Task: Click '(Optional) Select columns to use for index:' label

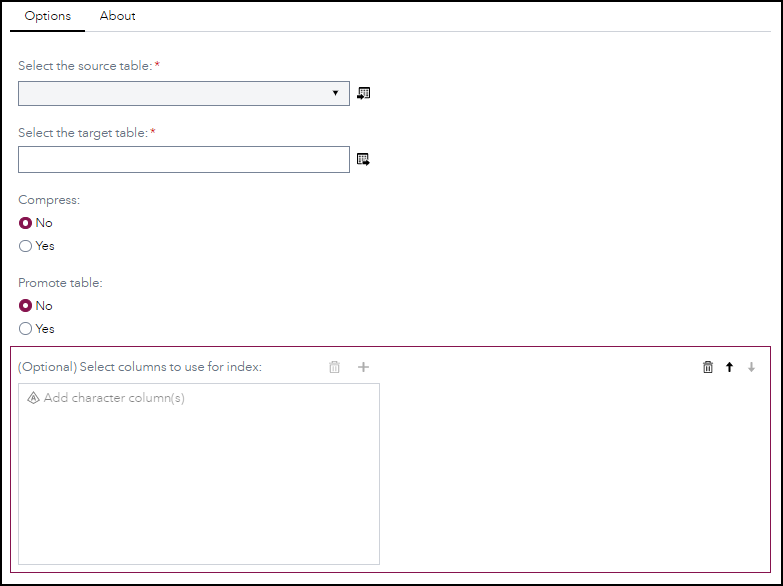Action: pos(140,367)
